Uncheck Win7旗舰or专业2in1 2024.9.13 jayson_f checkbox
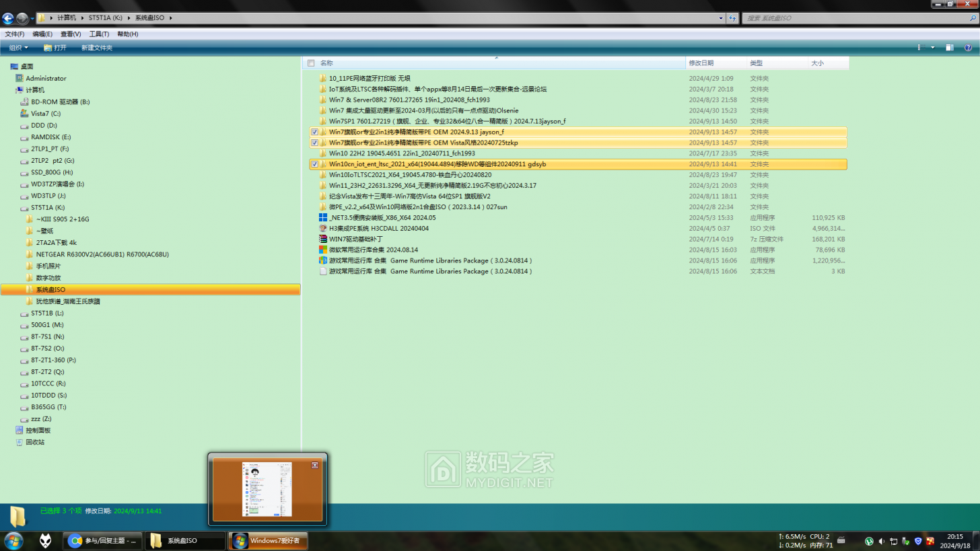The image size is (980, 551). pyautogui.click(x=314, y=132)
